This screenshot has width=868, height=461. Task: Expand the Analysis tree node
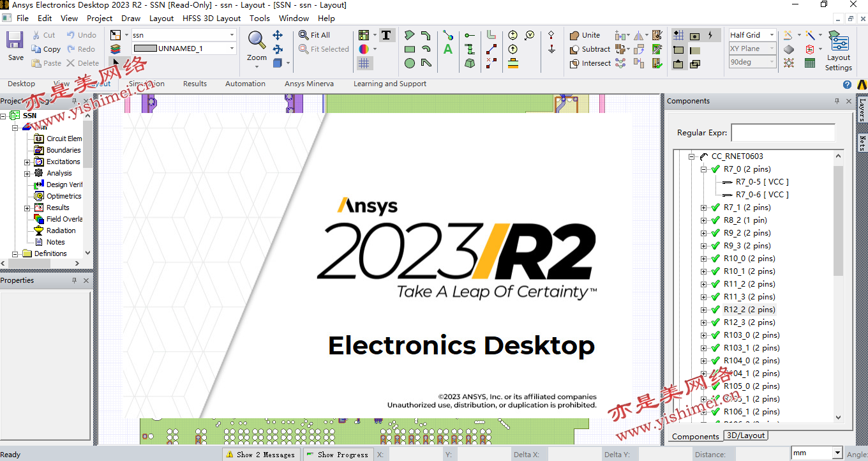(x=27, y=174)
